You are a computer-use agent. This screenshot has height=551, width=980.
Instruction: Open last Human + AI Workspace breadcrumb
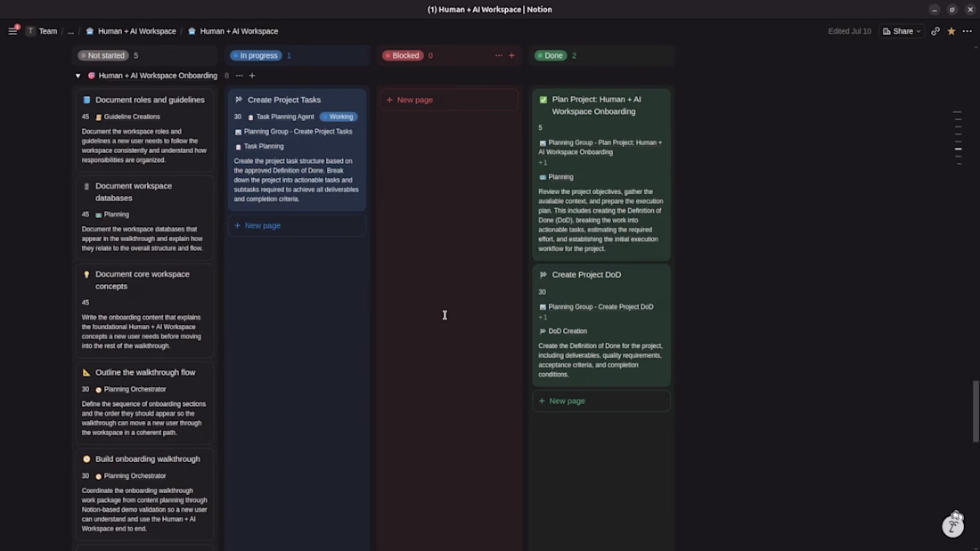point(233,31)
